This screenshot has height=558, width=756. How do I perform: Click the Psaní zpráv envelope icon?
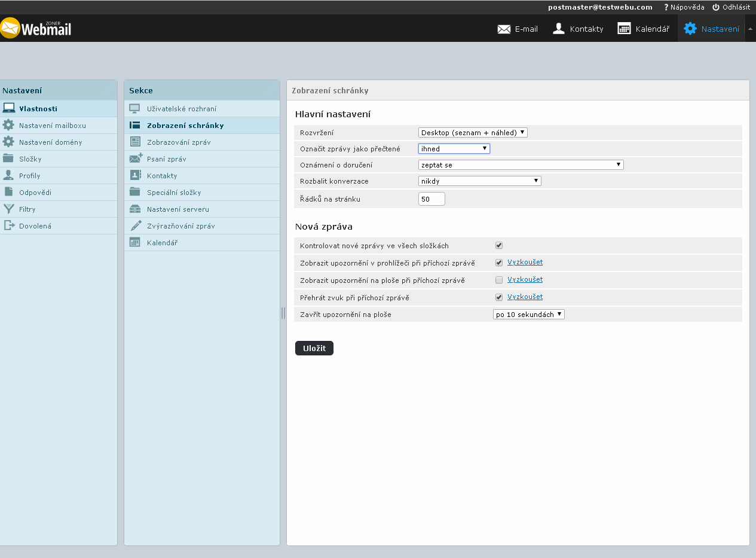point(136,159)
